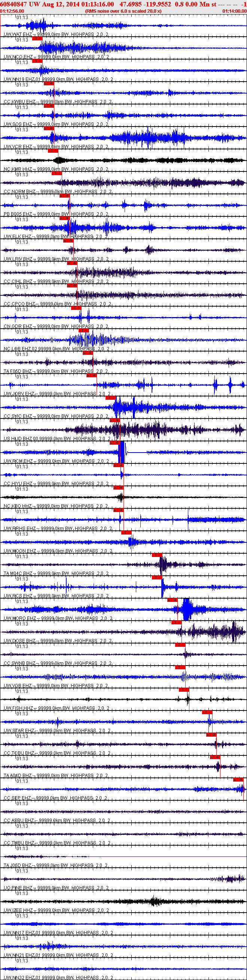This screenshot has height=980, width=247.
Task: Click the red pick flag above UW.JORV waveform
Action: coord(91,375)
